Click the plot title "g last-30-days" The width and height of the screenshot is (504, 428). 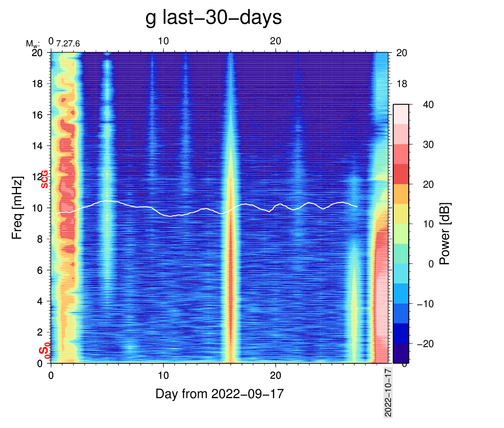[x=213, y=17]
